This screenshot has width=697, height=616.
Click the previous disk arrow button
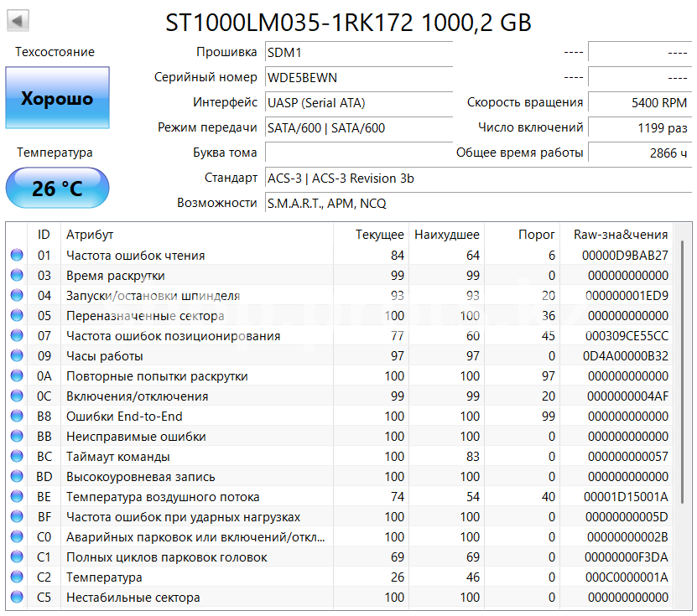pos(18,20)
